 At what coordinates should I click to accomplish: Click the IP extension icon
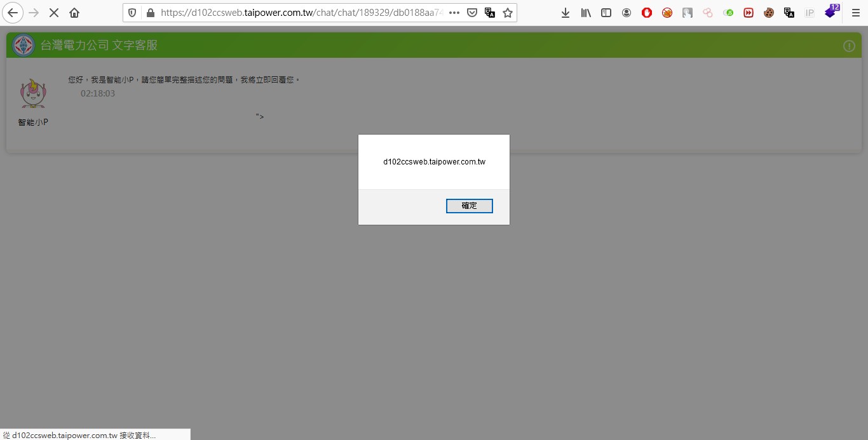click(810, 13)
